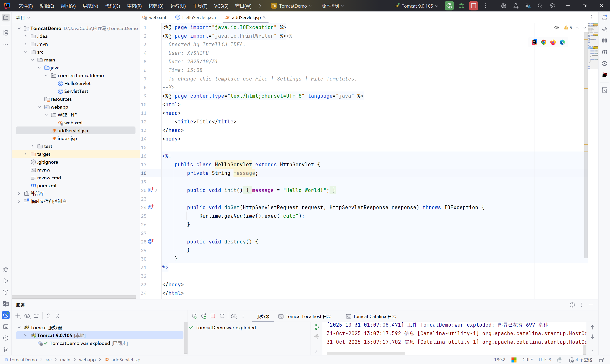Open the 构建(B) menu
The width and height of the screenshot is (610, 364).
(x=156, y=6)
